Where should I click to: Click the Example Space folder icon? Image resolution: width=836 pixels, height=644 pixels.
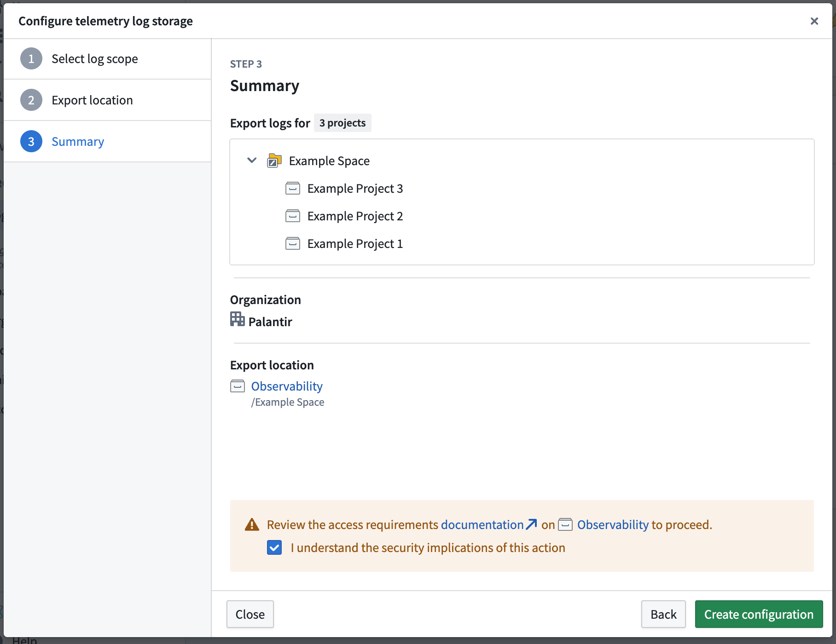pos(274,161)
